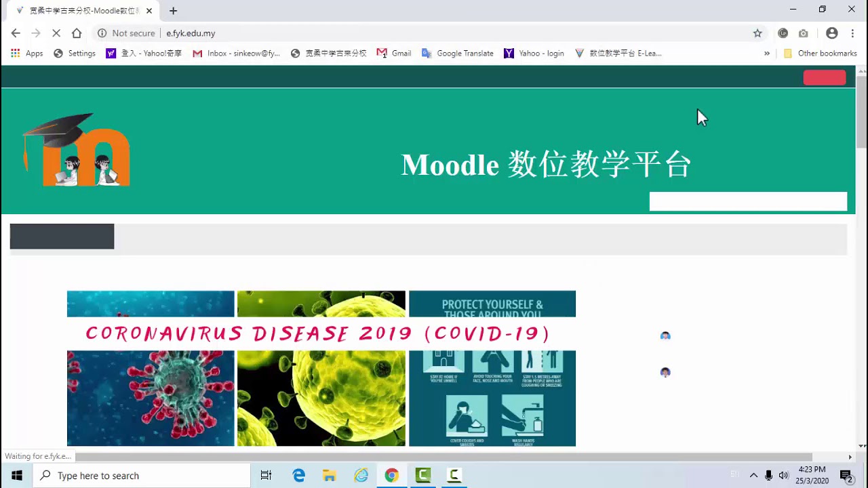Open the Yahoo - login bookmark
This screenshot has width=868, height=488.
click(534, 53)
